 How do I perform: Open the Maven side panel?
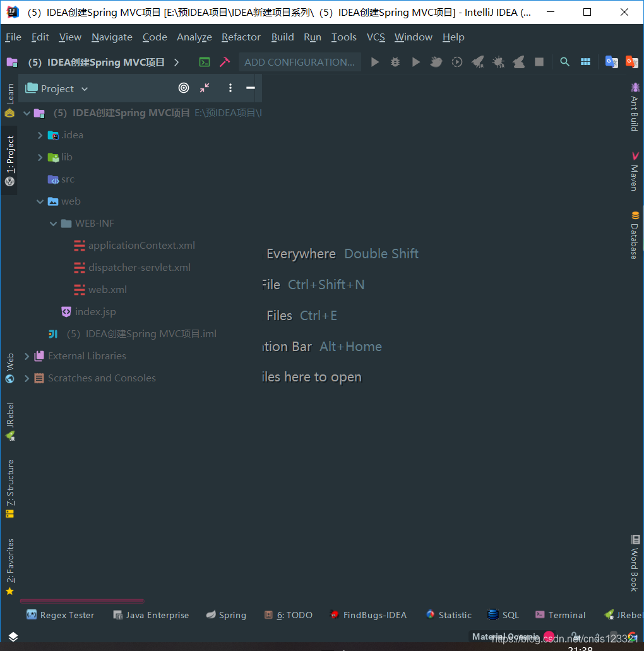pyautogui.click(x=635, y=172)
